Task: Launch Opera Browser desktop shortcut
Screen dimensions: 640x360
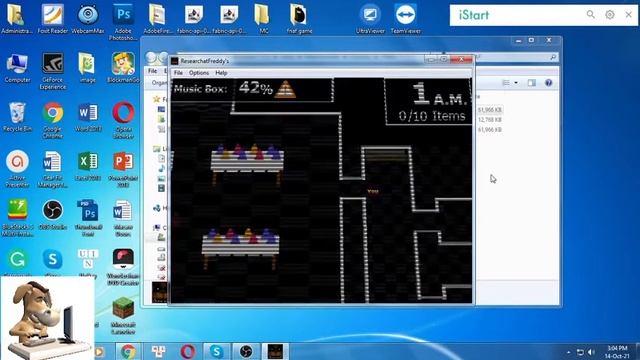Action: 123,120
